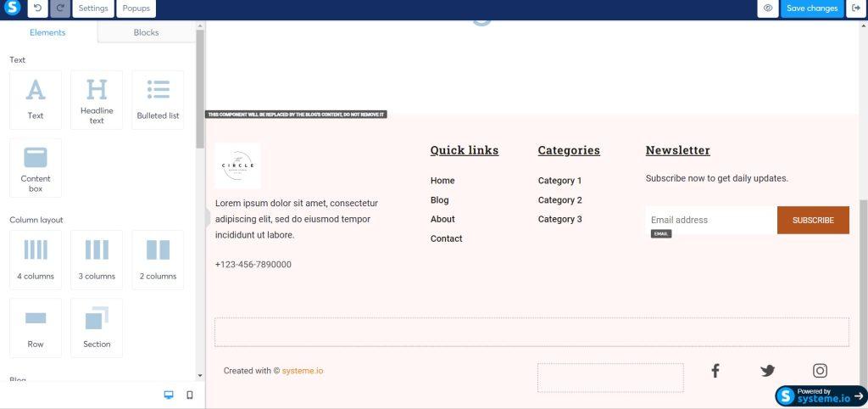Redo the last change
The height and width of the screenshot is (409, 868).
pos(60,8)
